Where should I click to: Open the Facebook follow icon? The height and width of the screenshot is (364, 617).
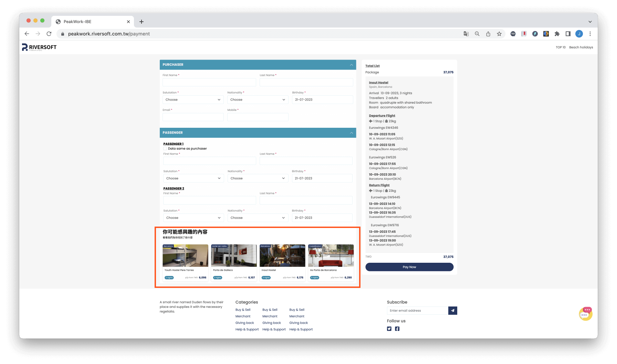tap(397, 329)
